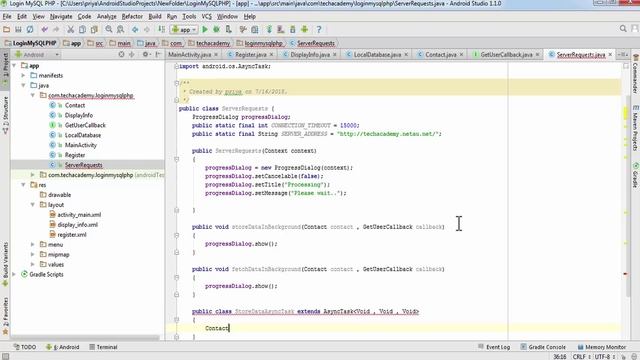Open the Project Structure toolbar icon
This screenshot has height=360, width=640.
tap(255, 29)
